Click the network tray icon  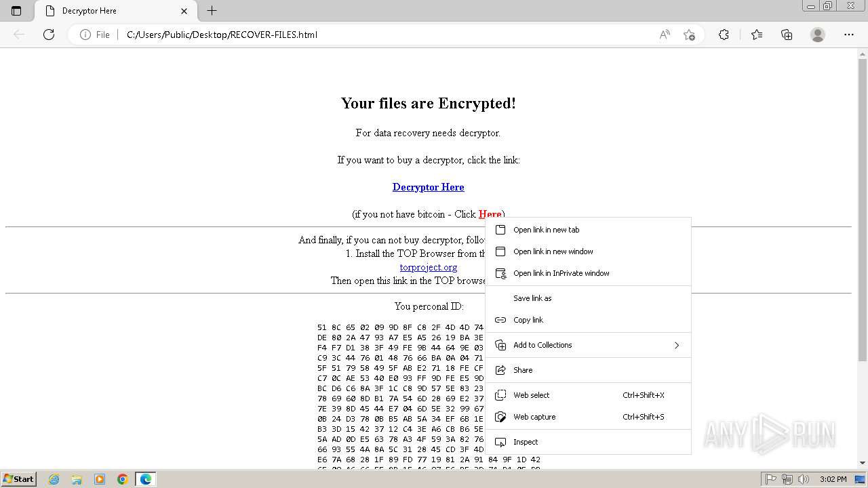pos(787,479)
